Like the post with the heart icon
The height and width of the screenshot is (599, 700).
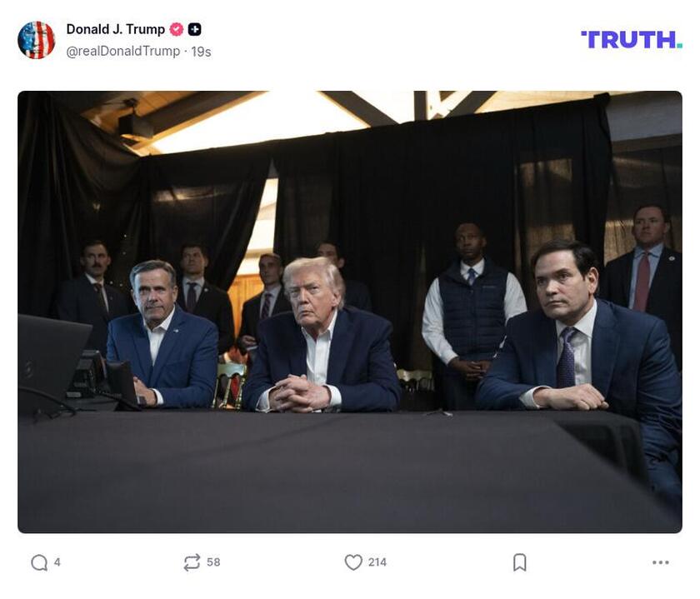[x=353, y=563]
